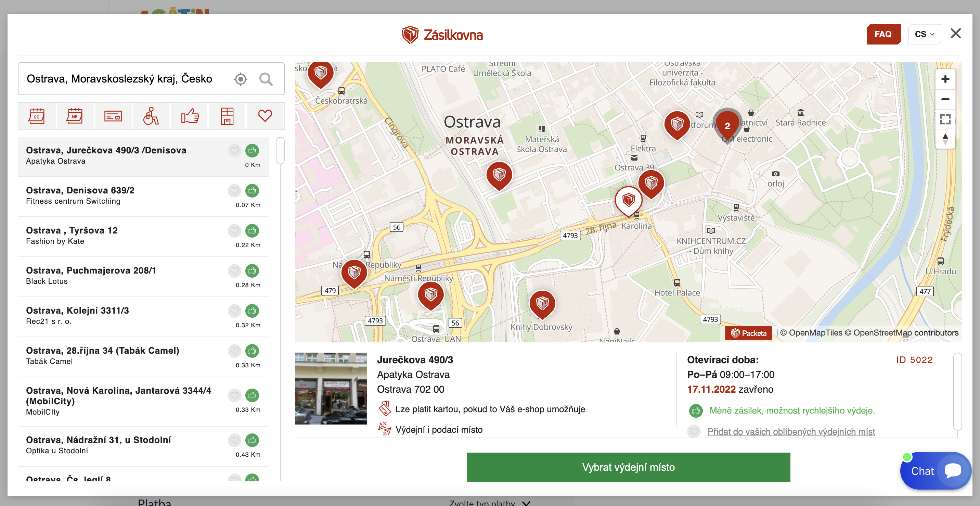The image size is (980, 506).
Task: Filter by wheelchair accessible points
Action: click(x=151, y=116)
